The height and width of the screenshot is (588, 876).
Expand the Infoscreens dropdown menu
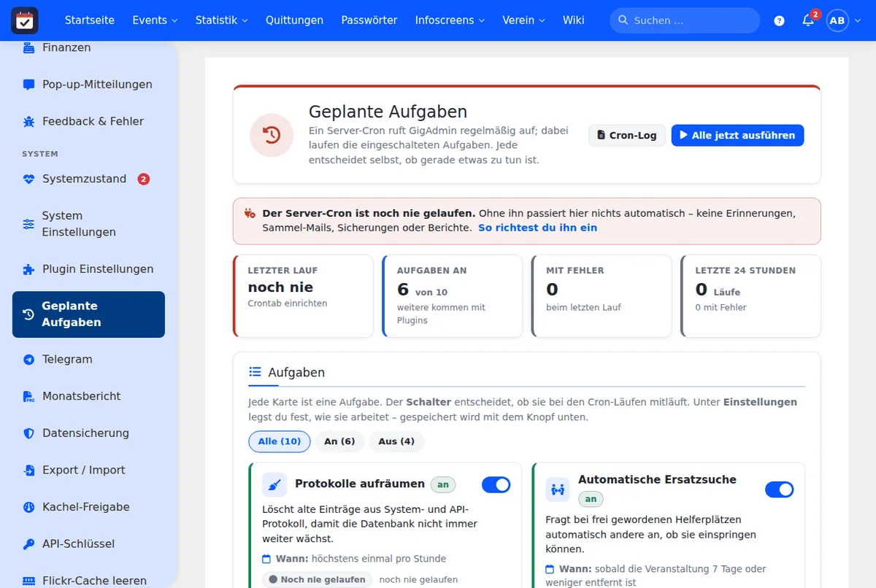(x=450, y=20)
